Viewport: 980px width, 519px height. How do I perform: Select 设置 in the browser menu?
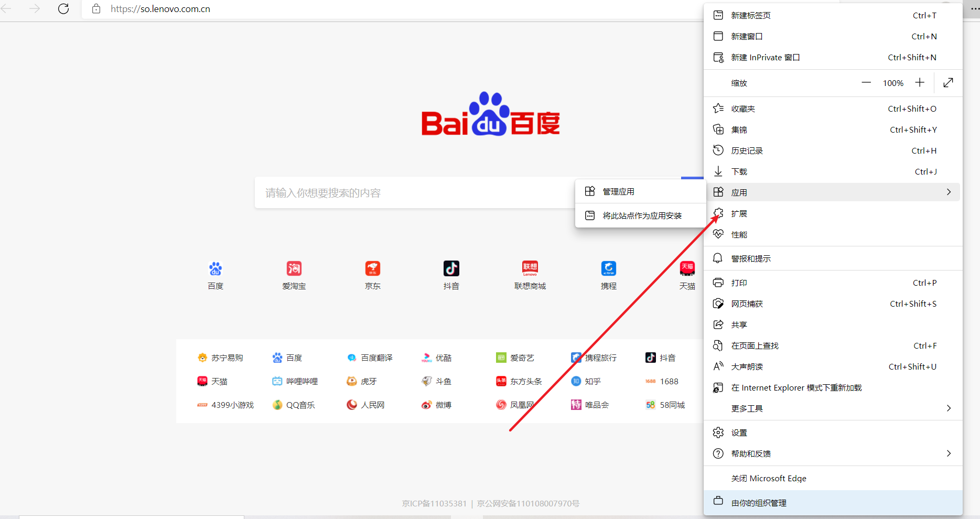coord(739,433)
